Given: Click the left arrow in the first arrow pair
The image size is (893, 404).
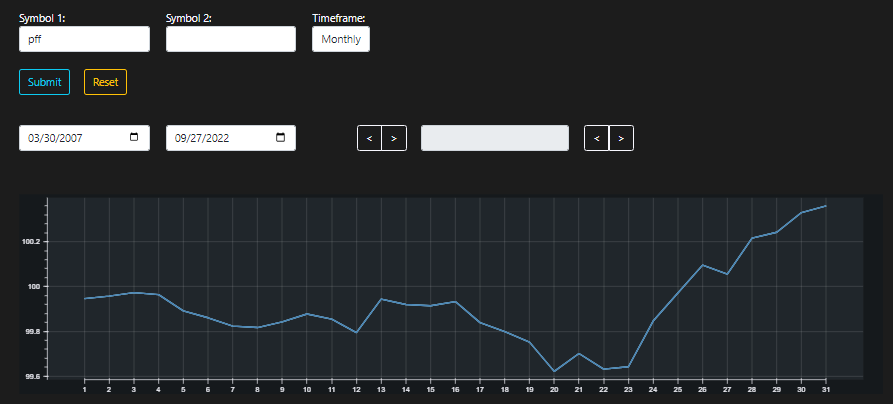Looking at the screenshot, I should tap(370, 138).
